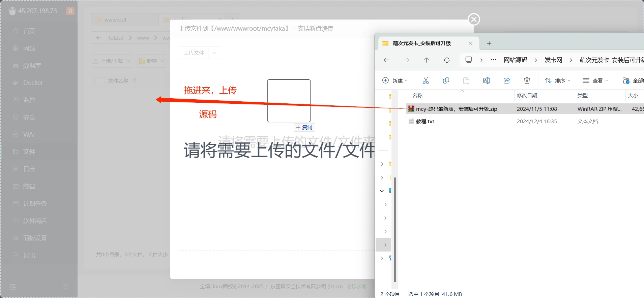Click 发卡网 in Explorer breadcrumb
The image size is (644, 298).
point(553,60)
